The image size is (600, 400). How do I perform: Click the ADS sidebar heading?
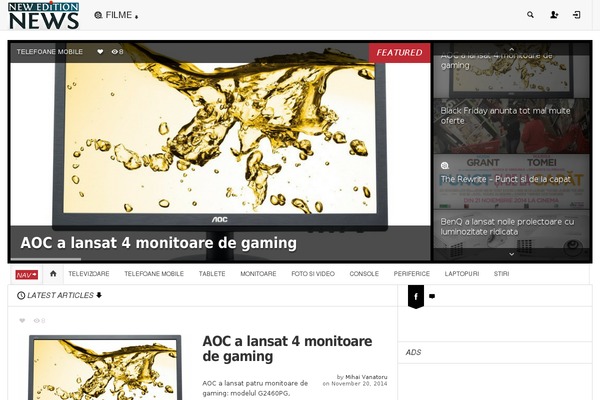point(413,353)
